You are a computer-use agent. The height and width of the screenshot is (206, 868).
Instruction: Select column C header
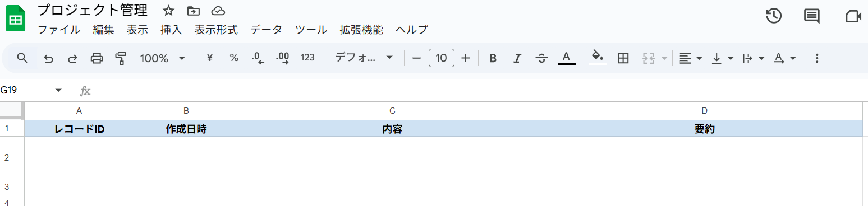[392, 110]
